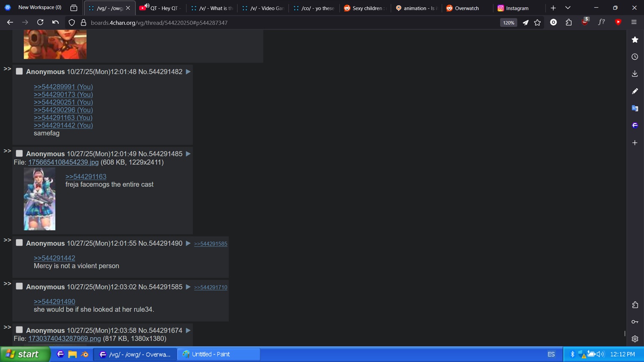
Task: Open quote link >>544290296 (You)
Action: (63, 110)
